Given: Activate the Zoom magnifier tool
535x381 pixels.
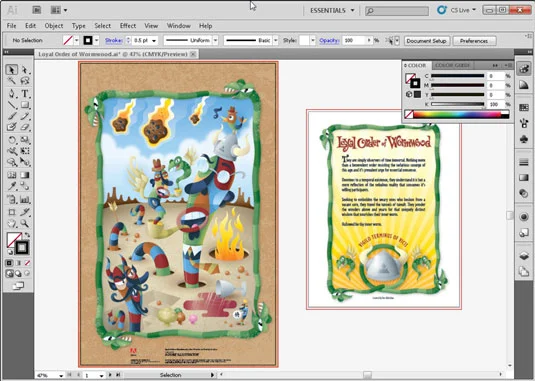Looking at the screenshot, I should pyautogui.click(x=25, y=223).
